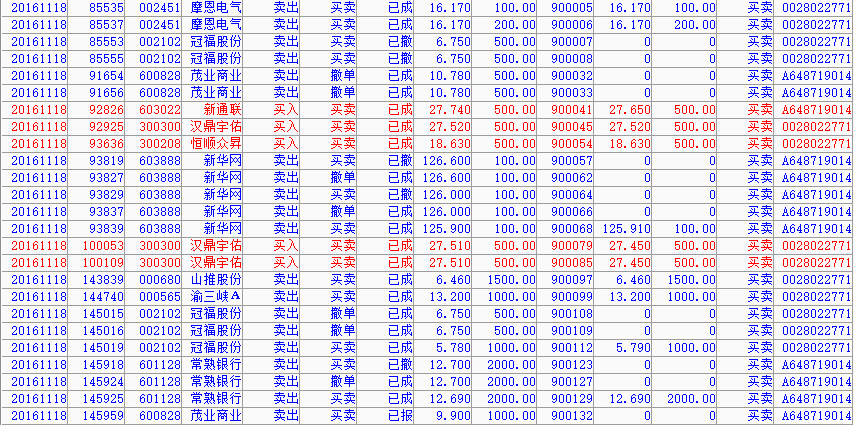This screenshot has height=425, width=854.
Task: Select order number 900132
Action: tap(572, 416)
